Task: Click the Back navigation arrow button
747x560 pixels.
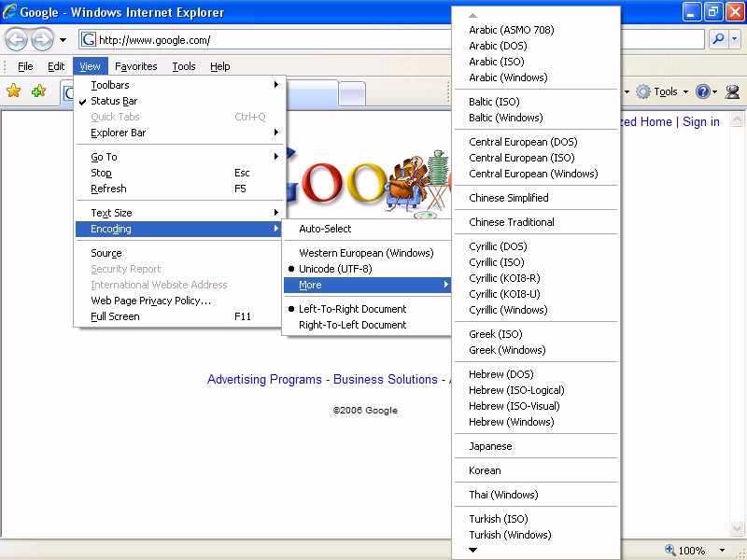Action: click(x=16, y=39)
